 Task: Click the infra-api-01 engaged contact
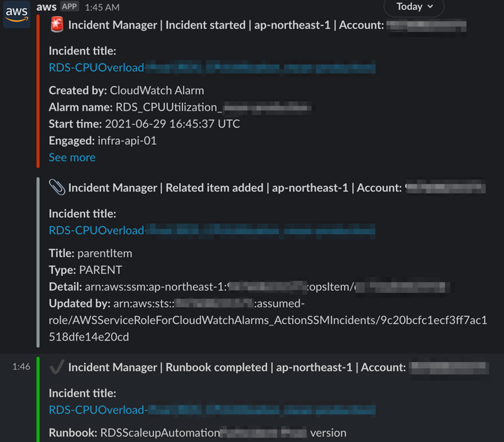[127, 141]
